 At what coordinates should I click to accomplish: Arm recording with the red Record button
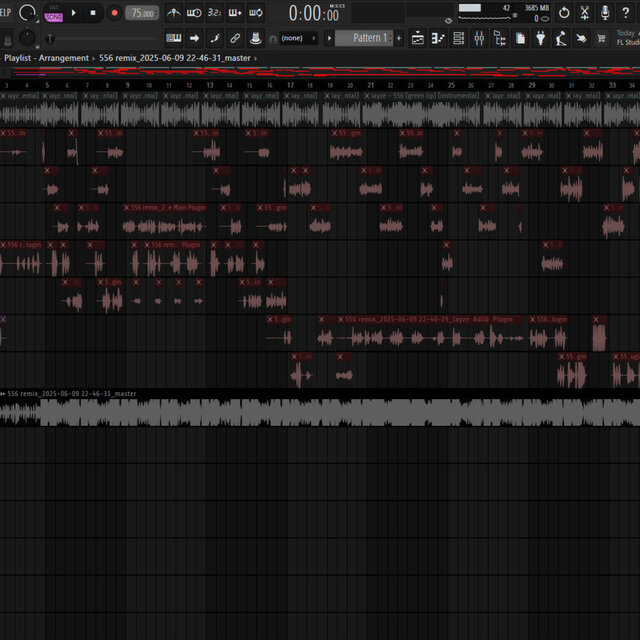pyautogui.click(x=114, y=13)
